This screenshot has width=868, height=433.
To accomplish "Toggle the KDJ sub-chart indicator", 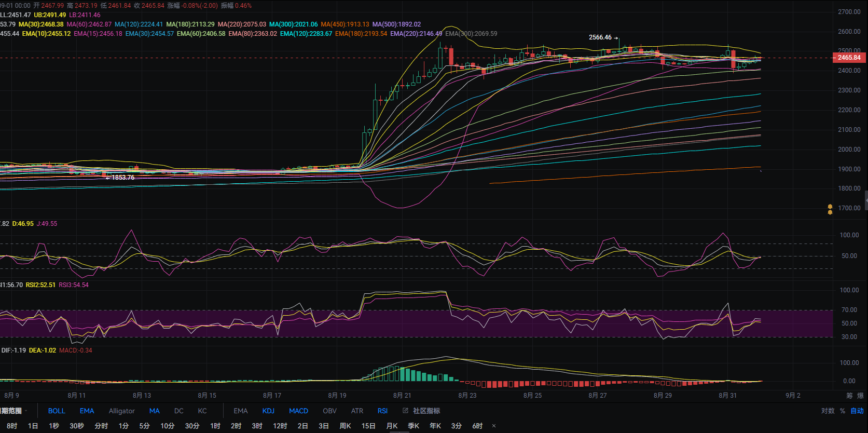I will [x=268, y=411].
